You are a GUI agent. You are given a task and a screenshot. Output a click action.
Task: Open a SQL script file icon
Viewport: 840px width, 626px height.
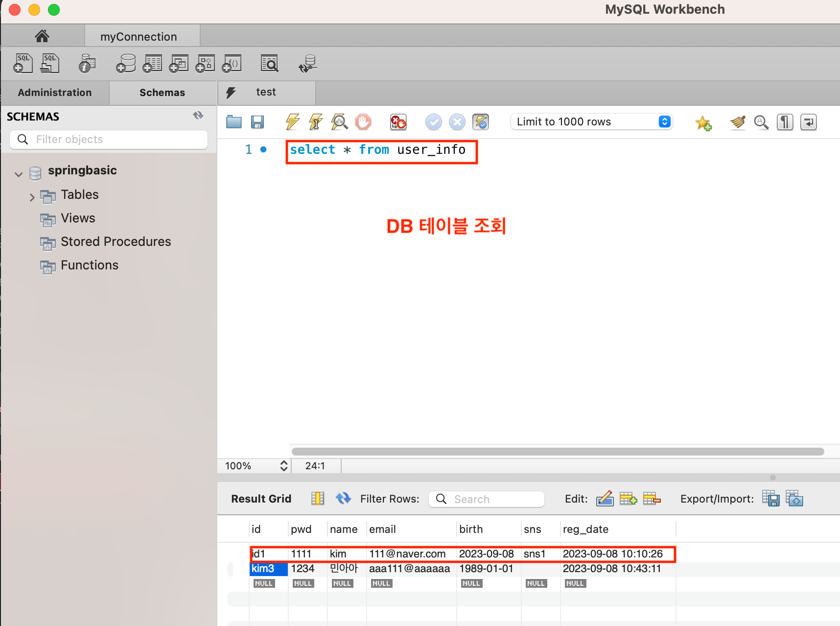(50, 63)
